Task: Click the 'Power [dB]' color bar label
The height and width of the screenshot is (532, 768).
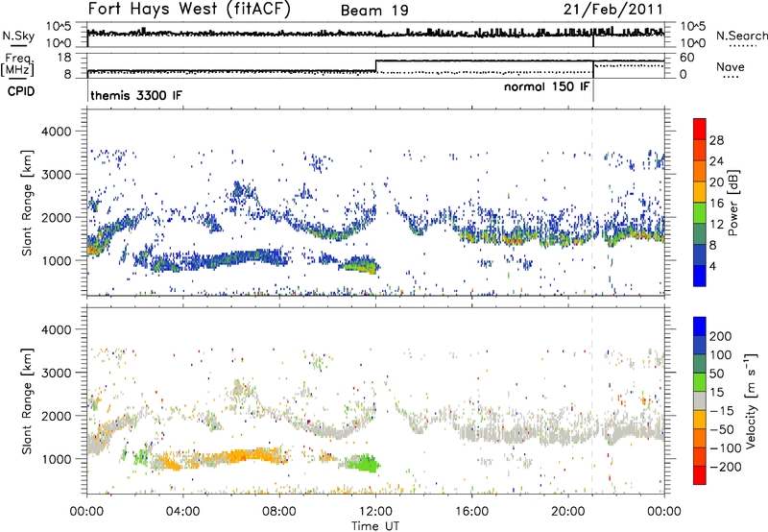Action: click(x=733, y=203)
